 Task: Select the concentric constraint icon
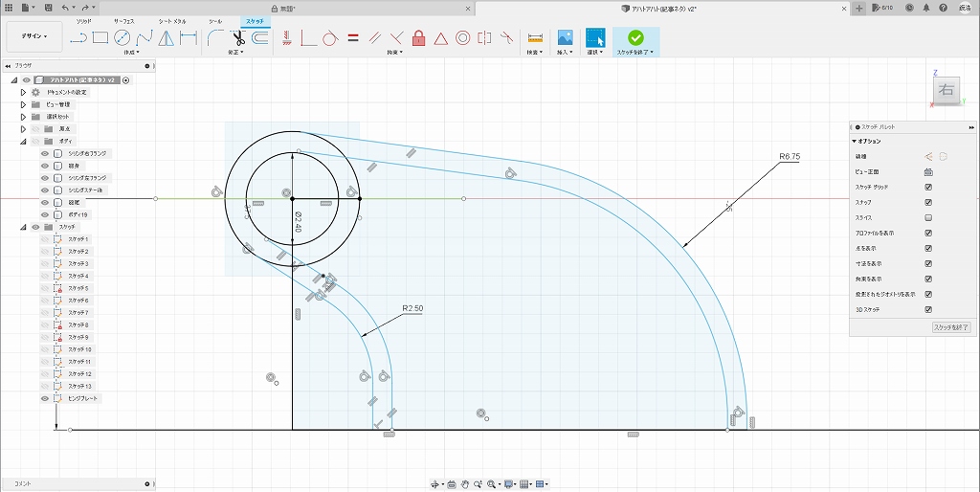pyautogui.click(x=462, y=38)
